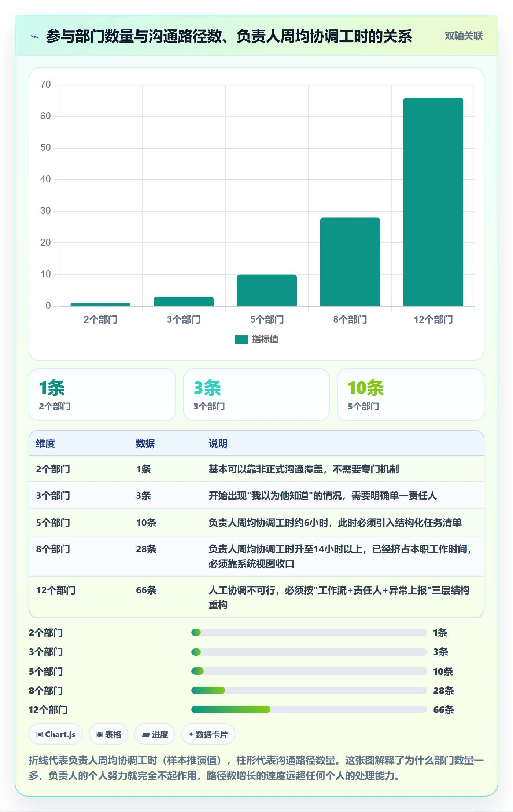Click the 双轴关联 badge in the header

click(464, 36)
